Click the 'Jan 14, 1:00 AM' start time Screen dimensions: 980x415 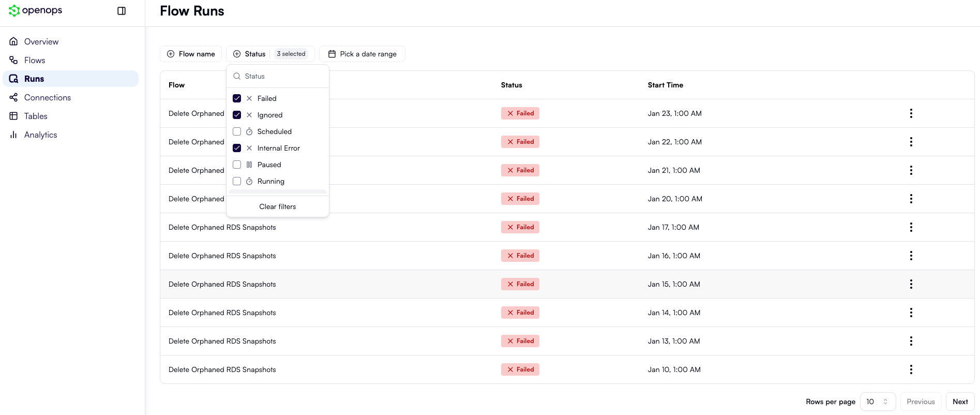point(674,313)
